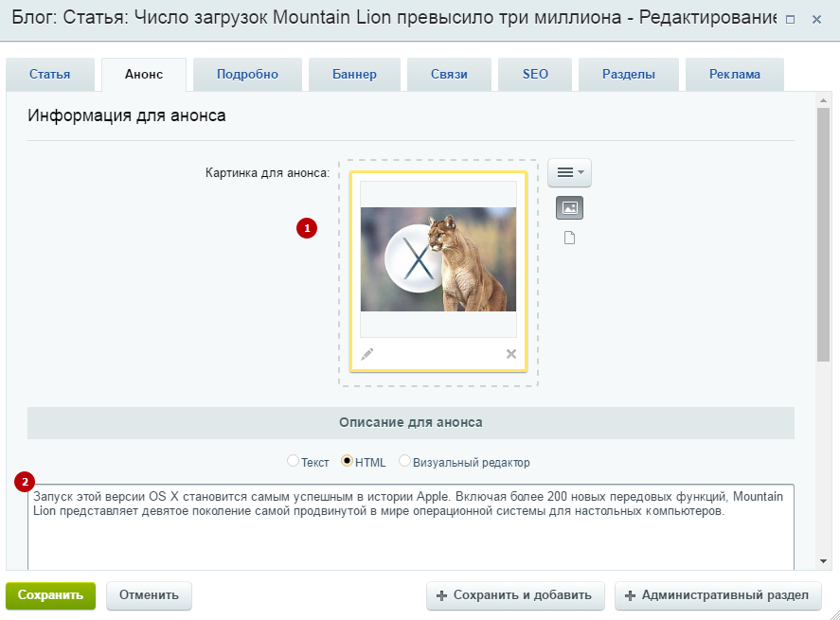Switch to the Подробно tab
This screenshot has width=840, height=620.
(247, 75)
